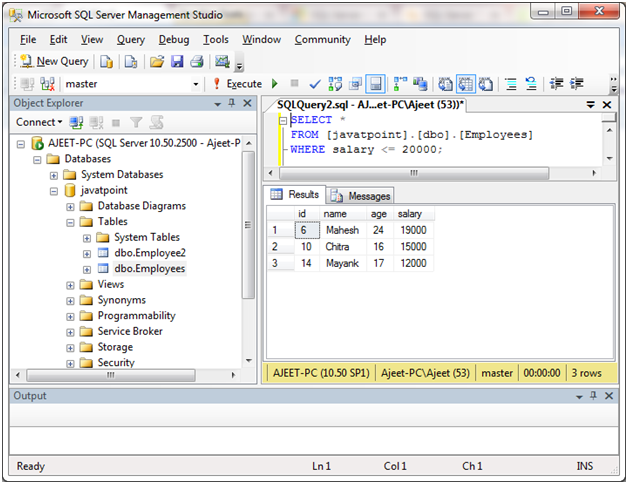The image size is (628, 484).
Task: Click the green Debug play icon
Action: (275, 83)
